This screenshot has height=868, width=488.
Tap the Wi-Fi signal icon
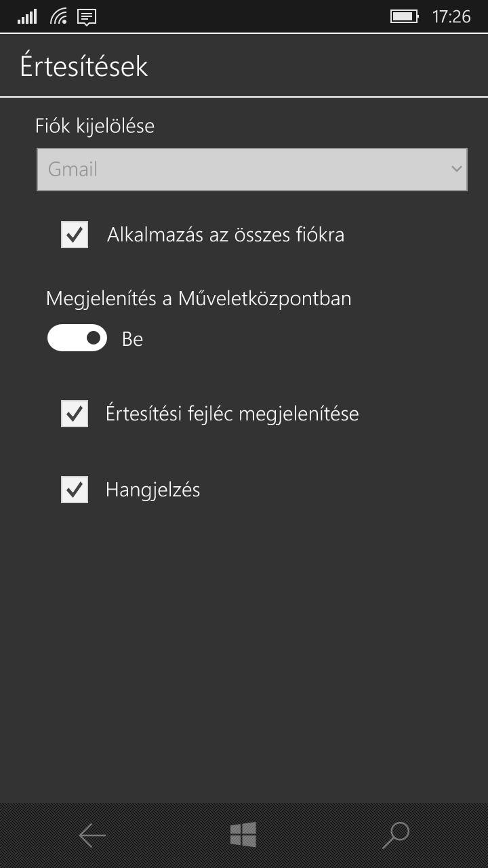coord(59,16)
